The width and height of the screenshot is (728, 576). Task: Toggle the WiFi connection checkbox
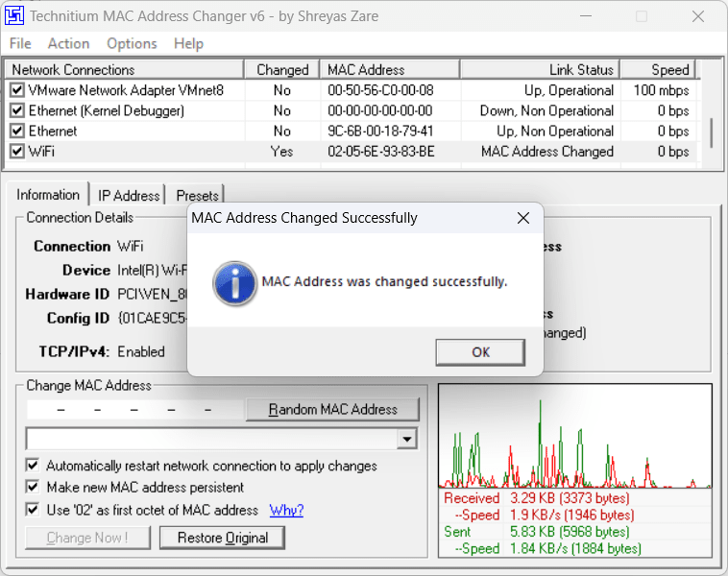click(17, 152)
